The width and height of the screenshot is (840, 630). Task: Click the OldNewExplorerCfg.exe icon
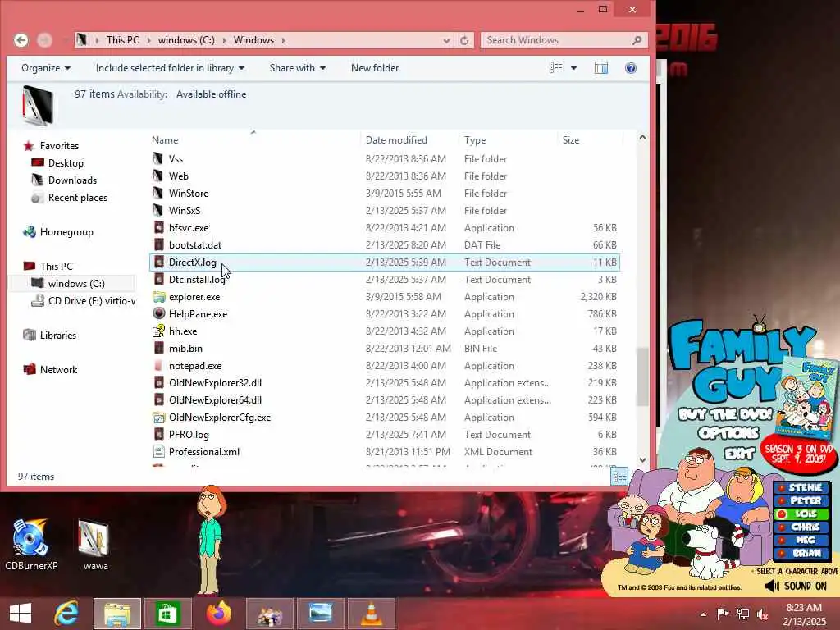(x=158, y=418)
